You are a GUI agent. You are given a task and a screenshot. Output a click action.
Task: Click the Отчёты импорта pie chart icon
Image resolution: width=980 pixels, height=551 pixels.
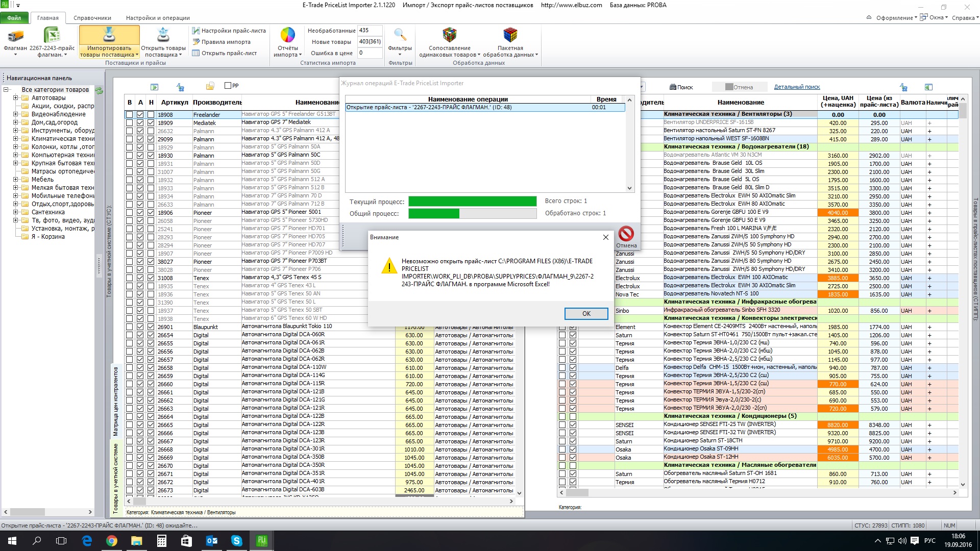pos(288,35)
